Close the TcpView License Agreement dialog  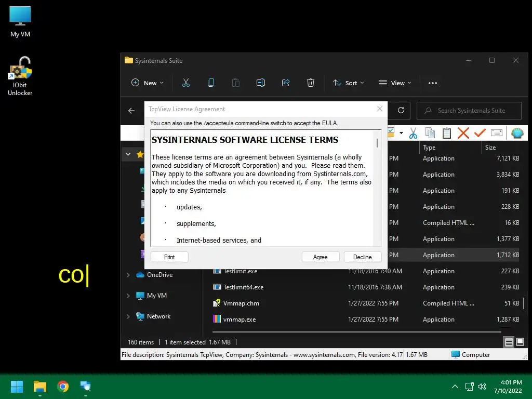(380, 109)
